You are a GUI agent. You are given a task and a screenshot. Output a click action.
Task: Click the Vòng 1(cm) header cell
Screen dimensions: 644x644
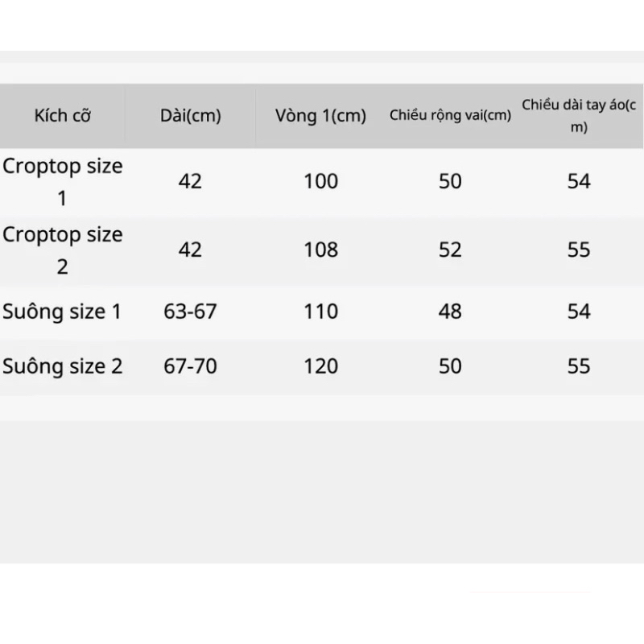click(x=320, y=116)
